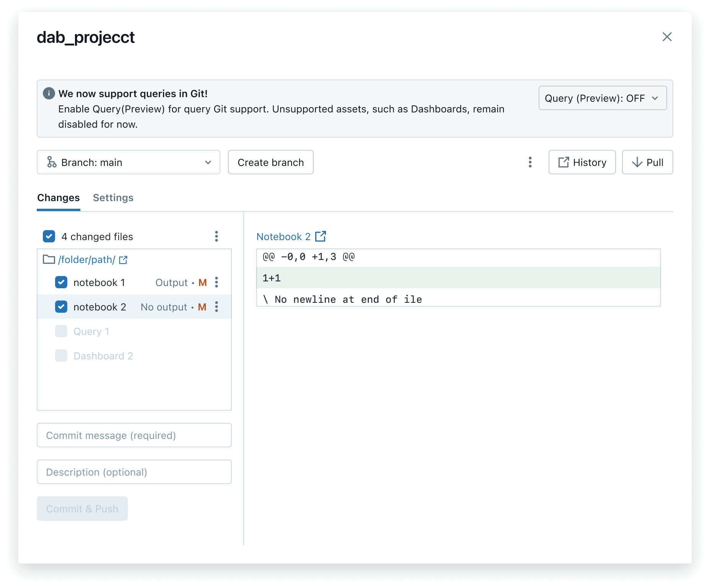Open the commit History button

pyautogui.click(x=582, y=162)
